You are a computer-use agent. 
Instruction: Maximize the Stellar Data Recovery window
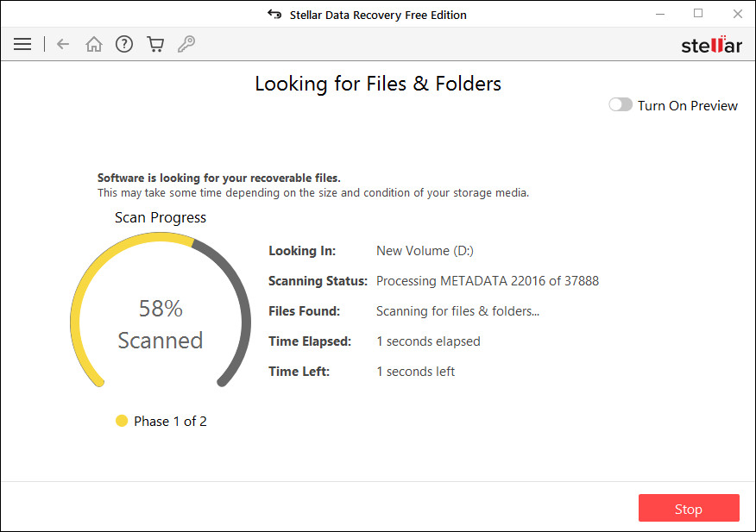click(x=698, y=14)
